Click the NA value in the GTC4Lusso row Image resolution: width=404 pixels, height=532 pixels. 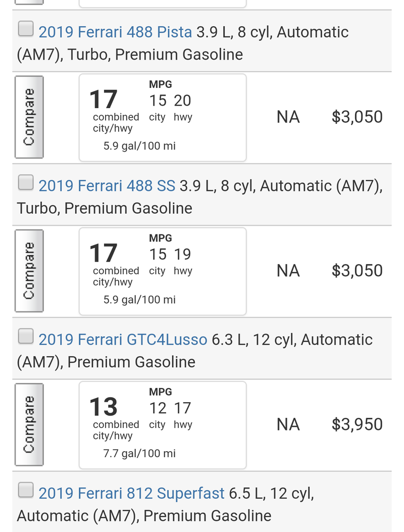coord(288,424)
